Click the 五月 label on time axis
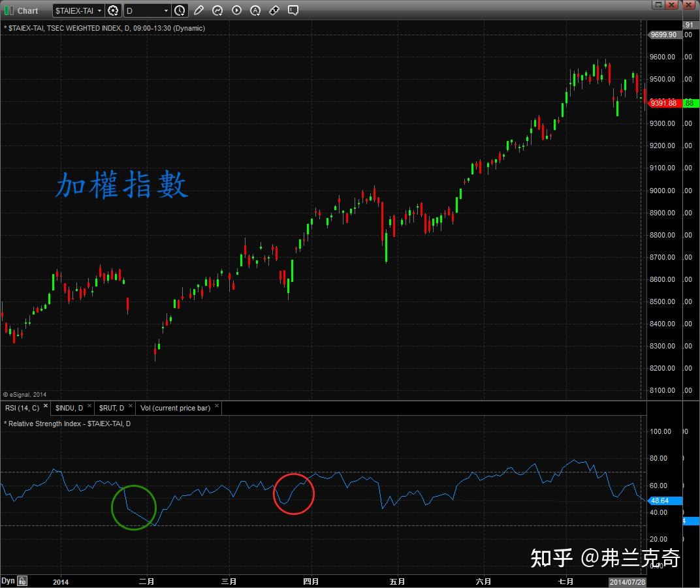 [397, 581]
